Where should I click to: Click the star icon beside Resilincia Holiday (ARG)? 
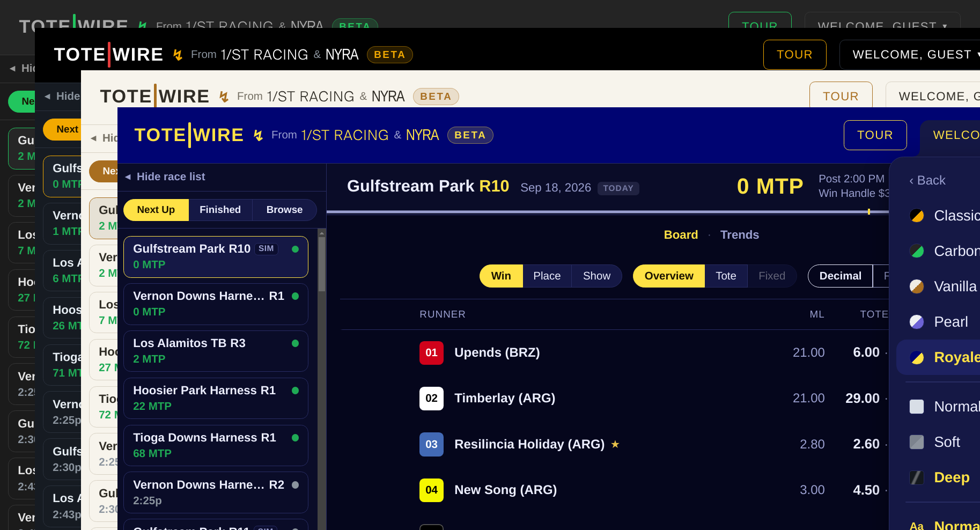click(x=615, y=444)
